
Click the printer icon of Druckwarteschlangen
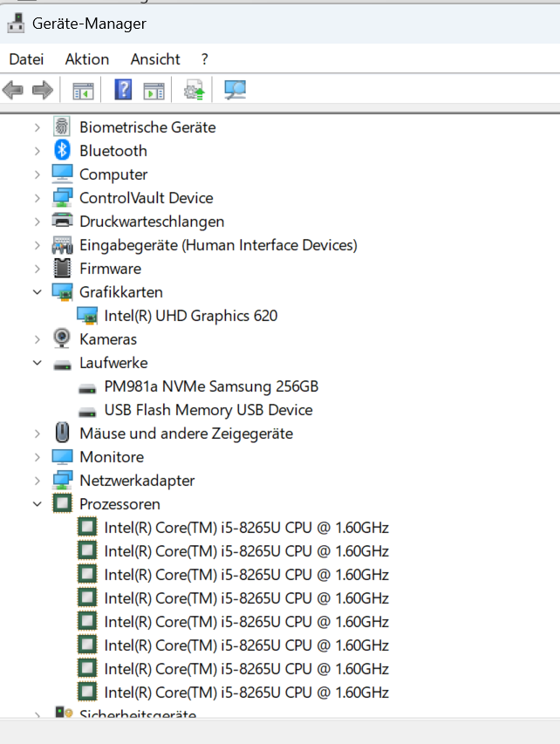click(62, 221)
